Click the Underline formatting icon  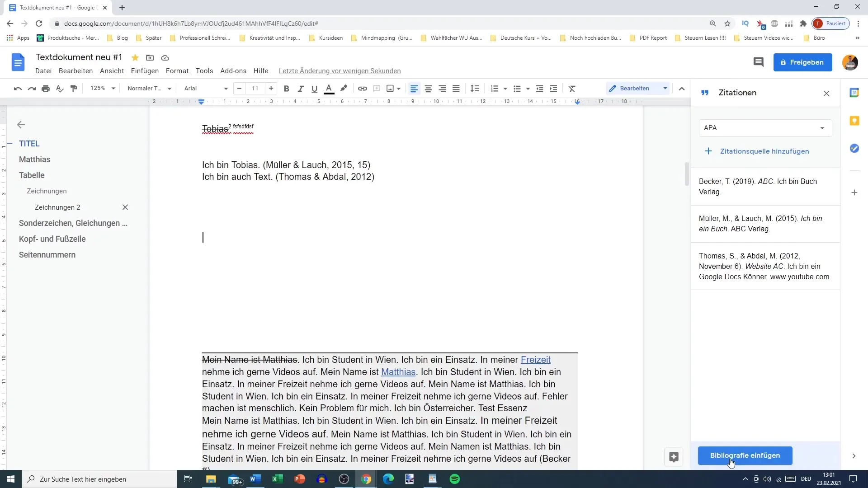point(314,88)
